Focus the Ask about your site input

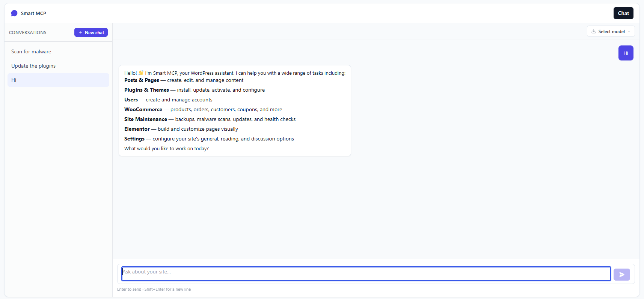[366, 274]
